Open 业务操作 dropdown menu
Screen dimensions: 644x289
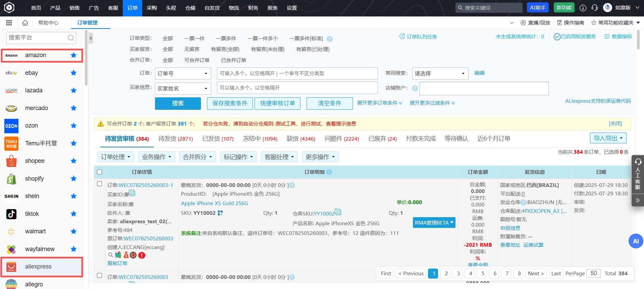157,157
